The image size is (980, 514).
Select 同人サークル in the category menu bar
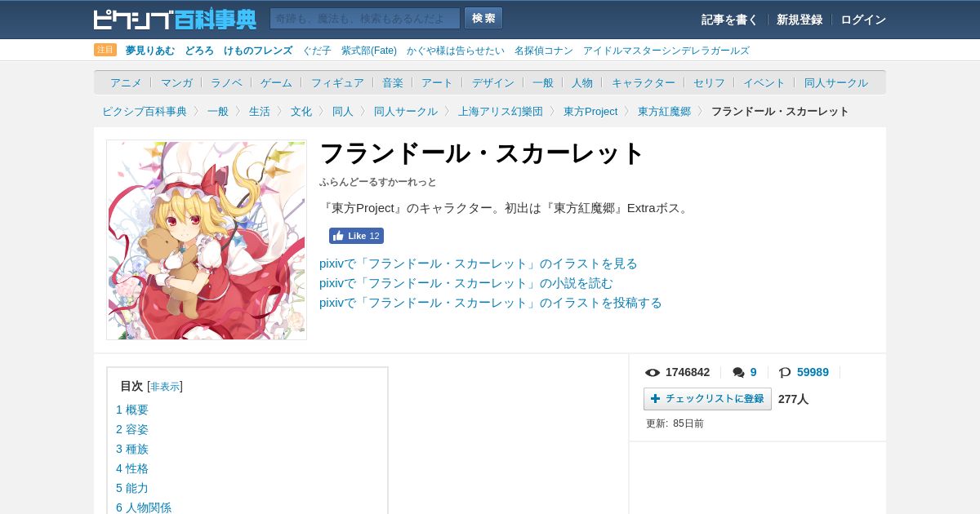pyautogui.click(x=836, y=82)
